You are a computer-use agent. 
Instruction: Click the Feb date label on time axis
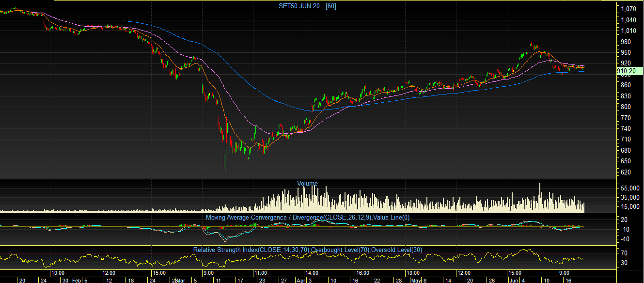77,280
